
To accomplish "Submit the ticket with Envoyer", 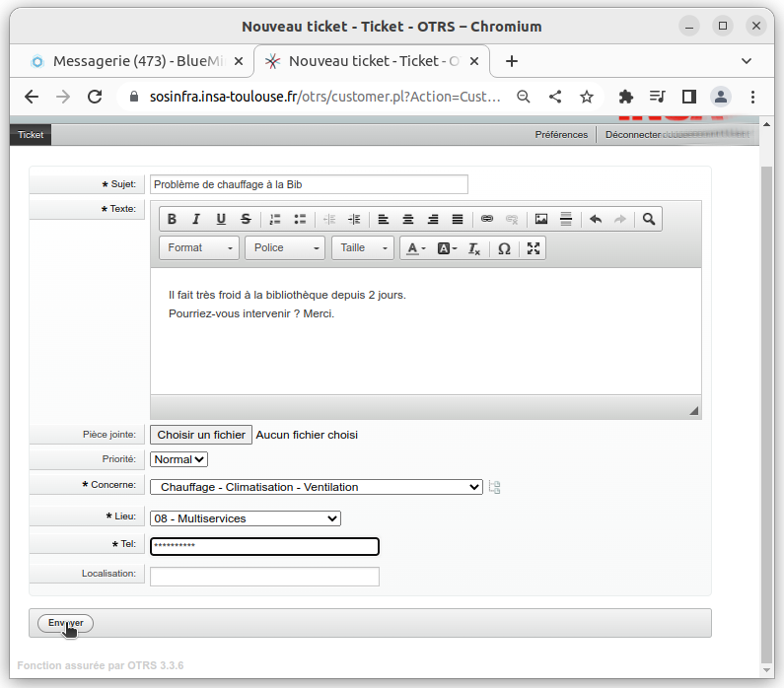I will pos(65,623).
